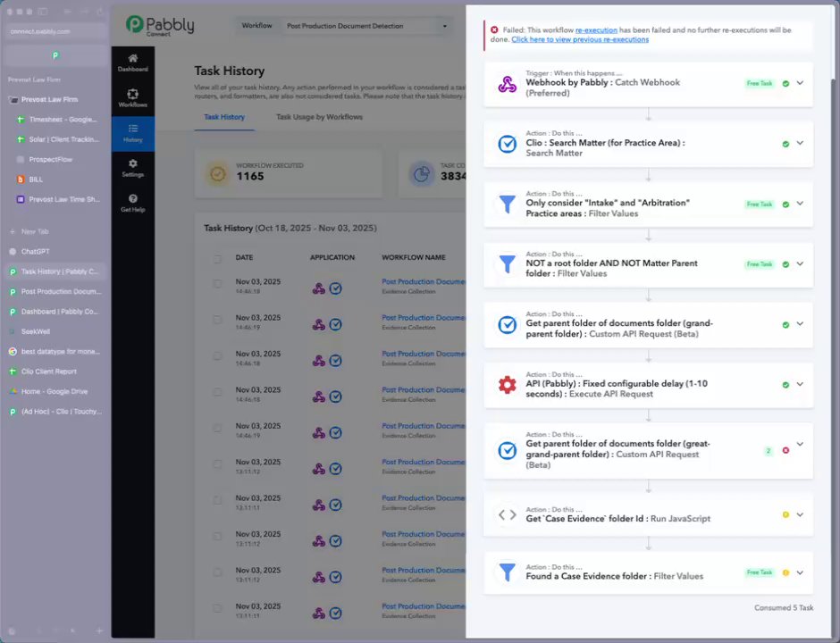The height and width of the screenshot is (643, 840).
Task: Click the Get Help question icon
Action: click(x=132, y=203)
